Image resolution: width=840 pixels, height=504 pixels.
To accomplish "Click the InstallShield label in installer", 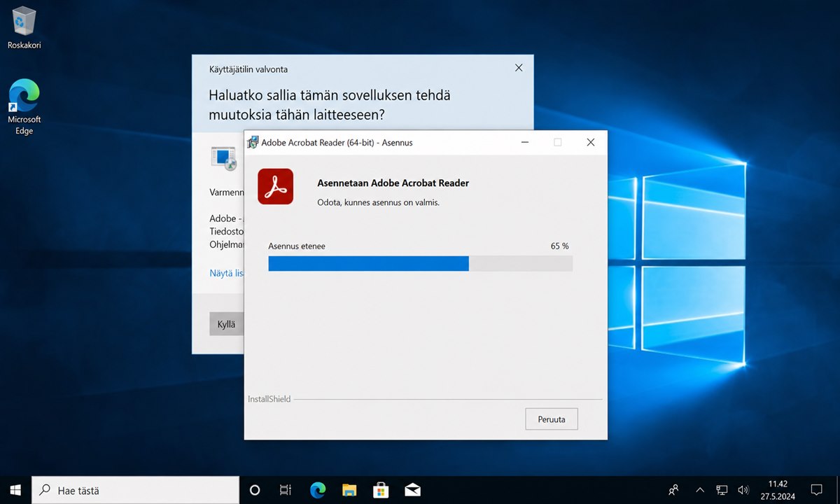I will tap(269, 399).
